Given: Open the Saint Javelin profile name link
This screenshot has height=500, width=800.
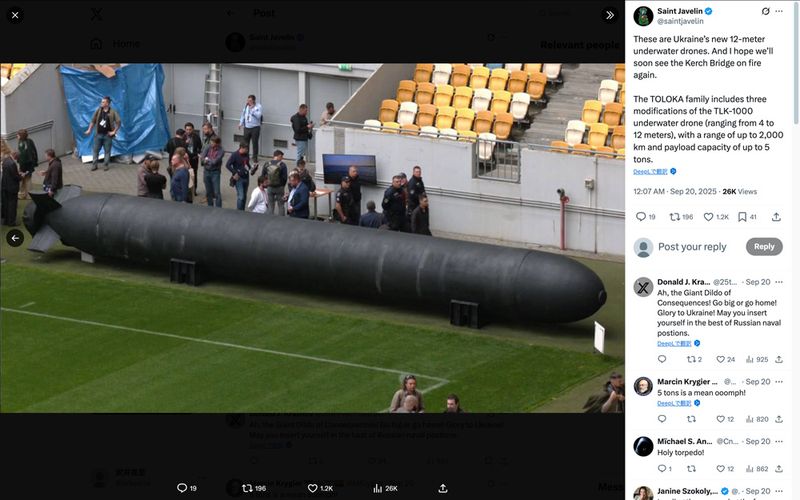Looking at the screenshot, I should 680,11.
